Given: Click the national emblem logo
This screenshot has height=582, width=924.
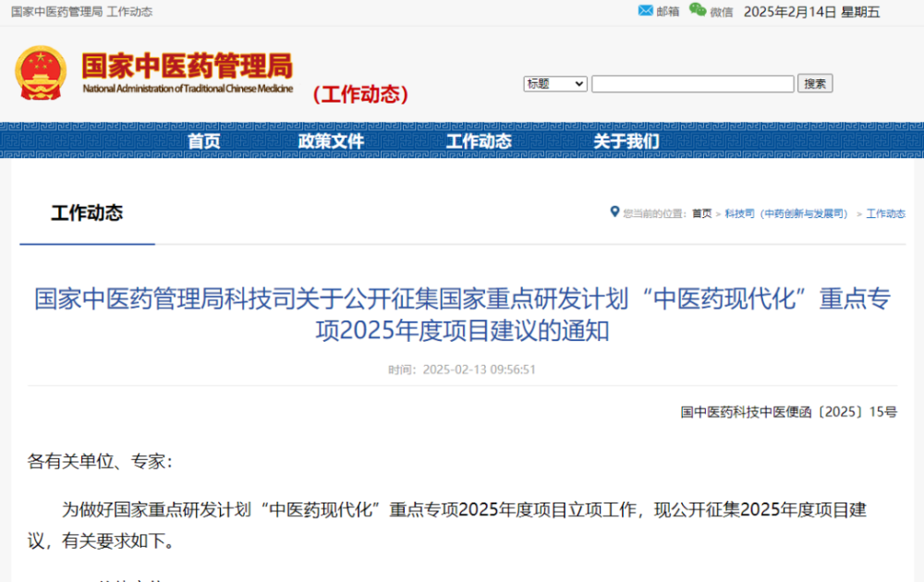Looking at the screenshot, I should click(x=41, y=74).
